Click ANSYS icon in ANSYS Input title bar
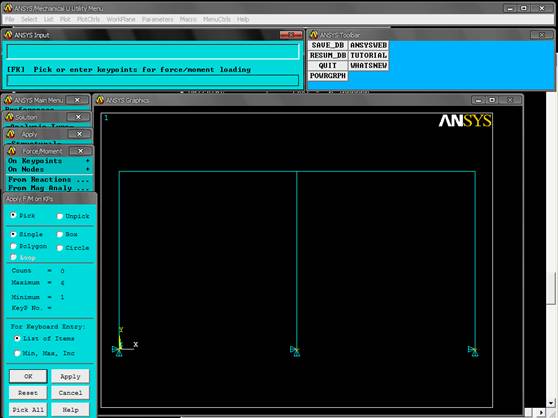558x418 pixels. pyautogui.click(x=8, y=35)
